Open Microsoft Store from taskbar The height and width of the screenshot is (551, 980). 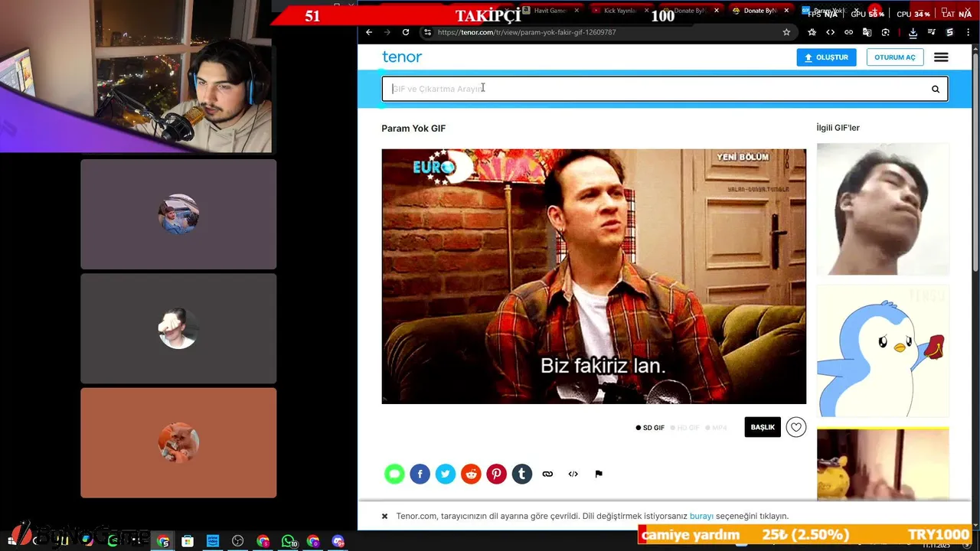tap(188, 541)
